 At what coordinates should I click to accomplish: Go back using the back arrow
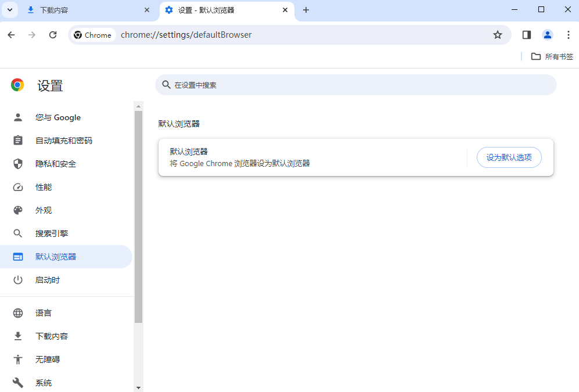(x=11, y=35)
